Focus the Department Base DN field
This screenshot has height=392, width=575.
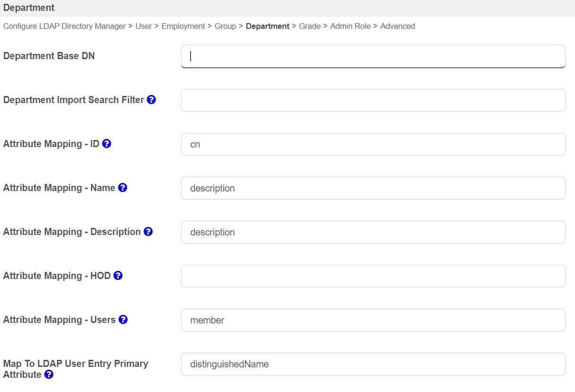(x=373, y=56)
